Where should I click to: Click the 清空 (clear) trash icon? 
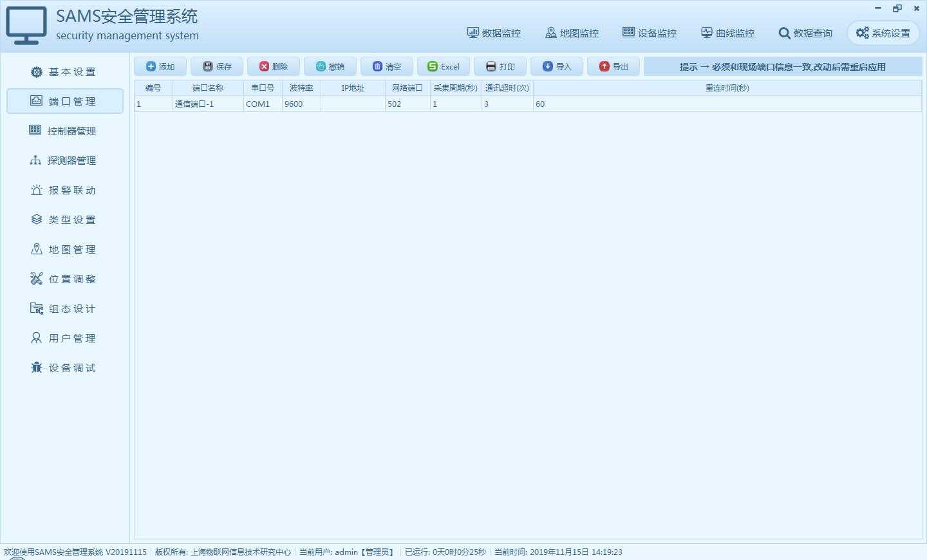[x=377, y=66]
